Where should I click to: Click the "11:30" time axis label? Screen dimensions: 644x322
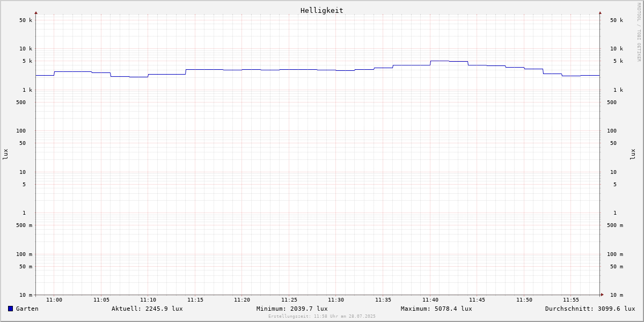pos(336,300)
